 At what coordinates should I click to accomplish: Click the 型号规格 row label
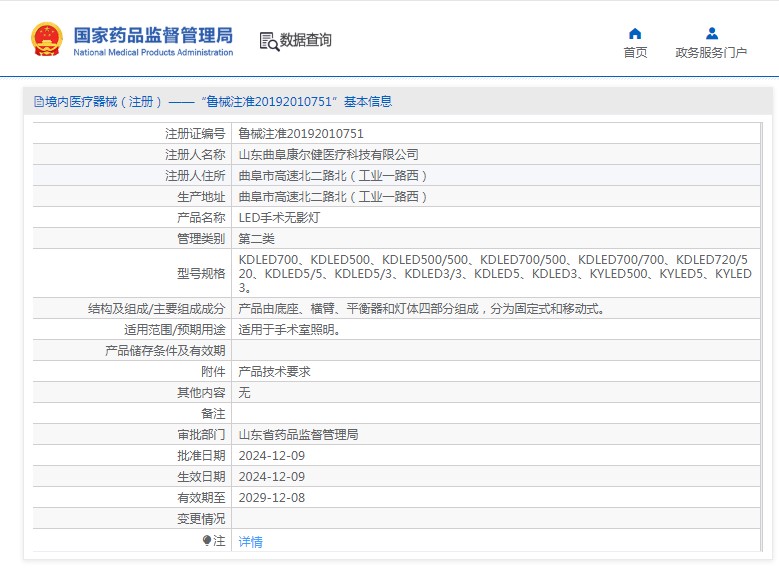click(x=201, y=273)
